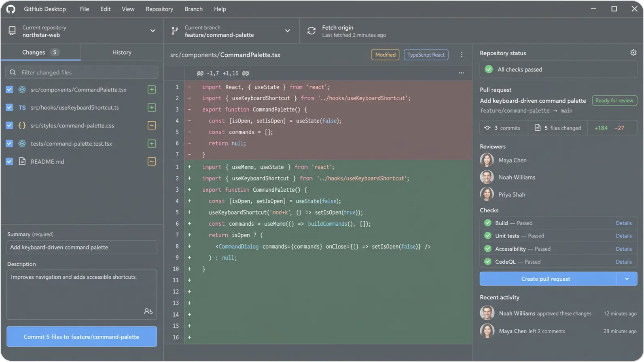
Task: Expand the Current repository dropdown chevron
Action: tap(153, 31)
